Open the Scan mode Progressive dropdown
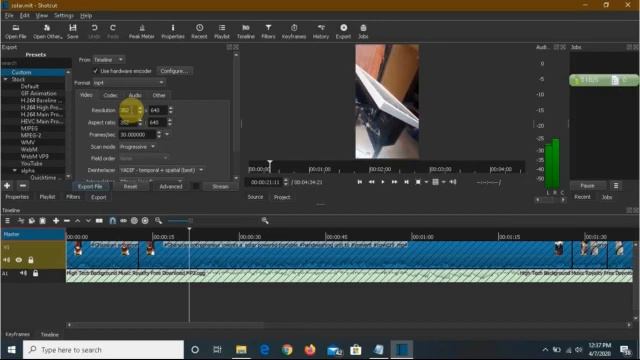The image size is (640, 360). [x=138, y=147]
